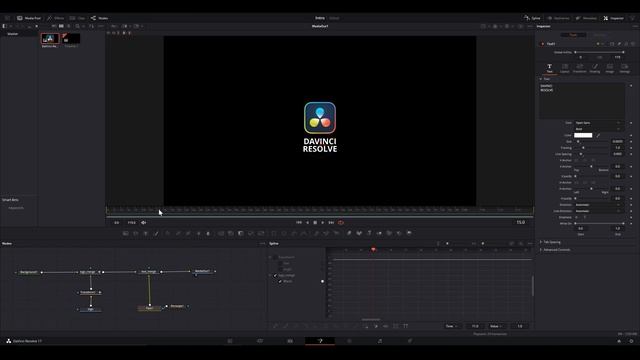Switch to the Color page icon

[350, 341]
